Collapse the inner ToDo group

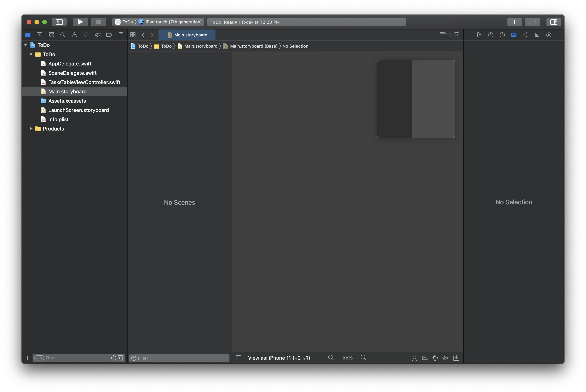click(31, 54)
